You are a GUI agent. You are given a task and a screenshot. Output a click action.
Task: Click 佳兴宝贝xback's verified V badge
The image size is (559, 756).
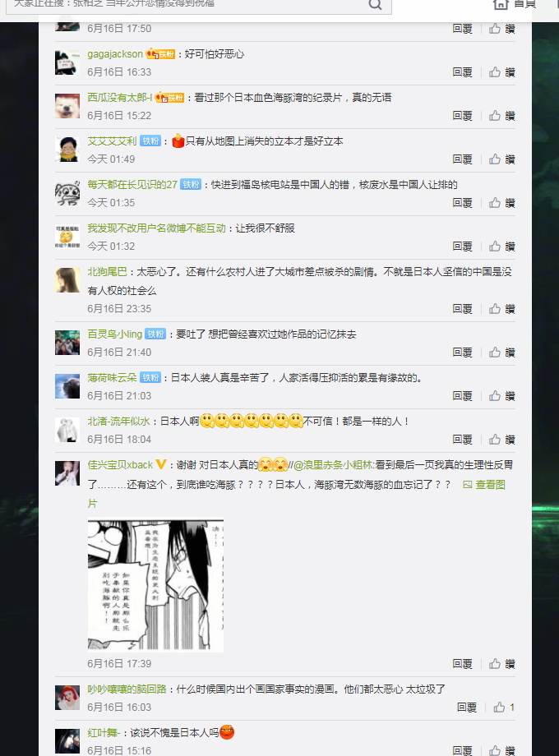pyautogui.click(x=160, y=464)
